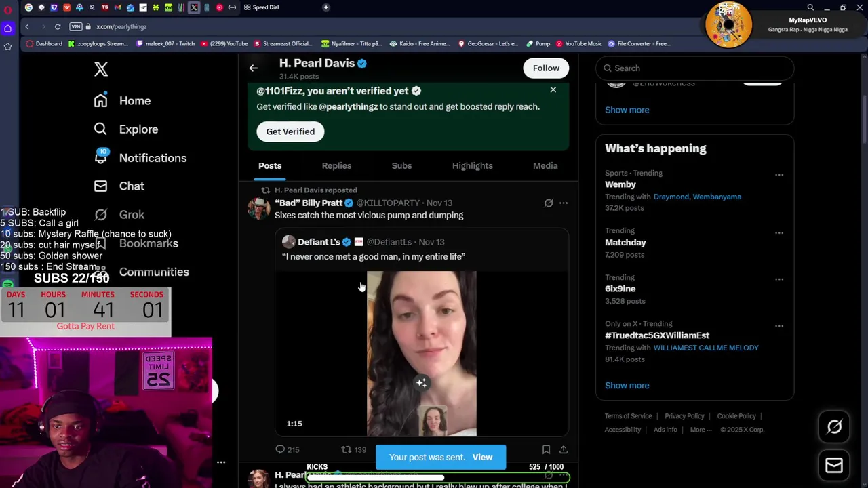The image size is (868, 488).
Task: Open Cookie Policy link
Action: [736, 416]
